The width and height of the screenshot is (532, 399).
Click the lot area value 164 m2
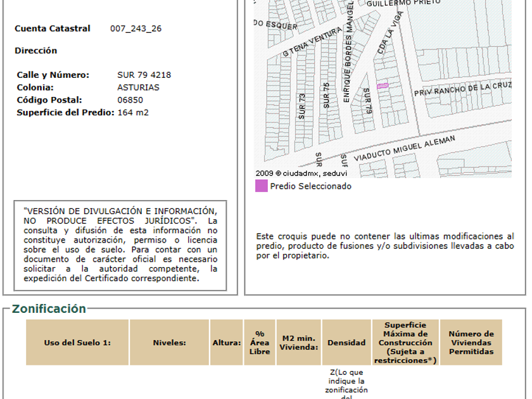pyautogui.click(x=133, y=113)
